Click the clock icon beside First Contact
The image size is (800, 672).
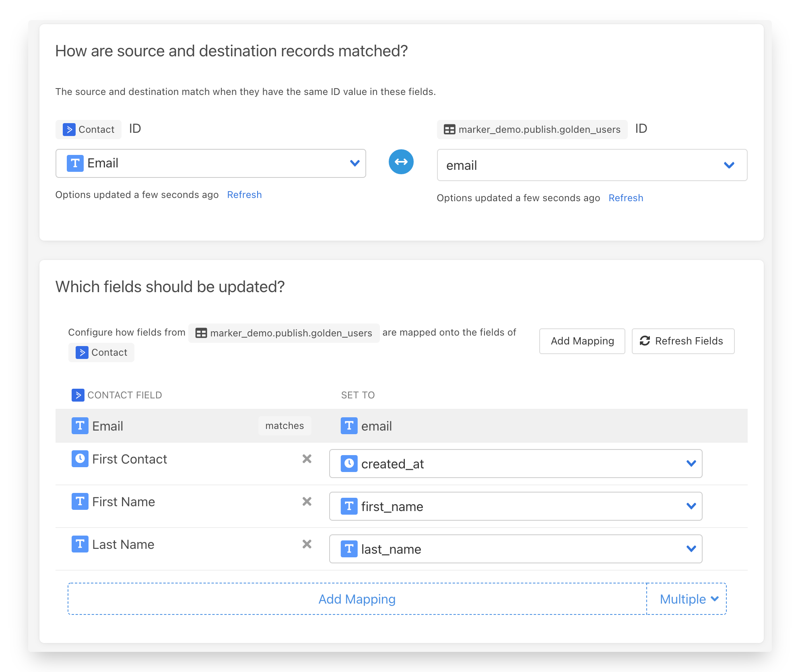[x=80, y=459]
